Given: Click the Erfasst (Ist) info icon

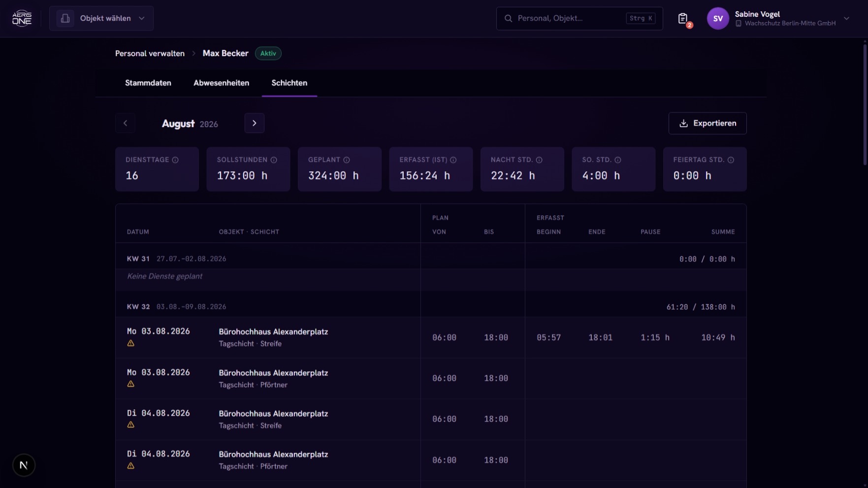Looking at the screenshot, I should 453,160.
